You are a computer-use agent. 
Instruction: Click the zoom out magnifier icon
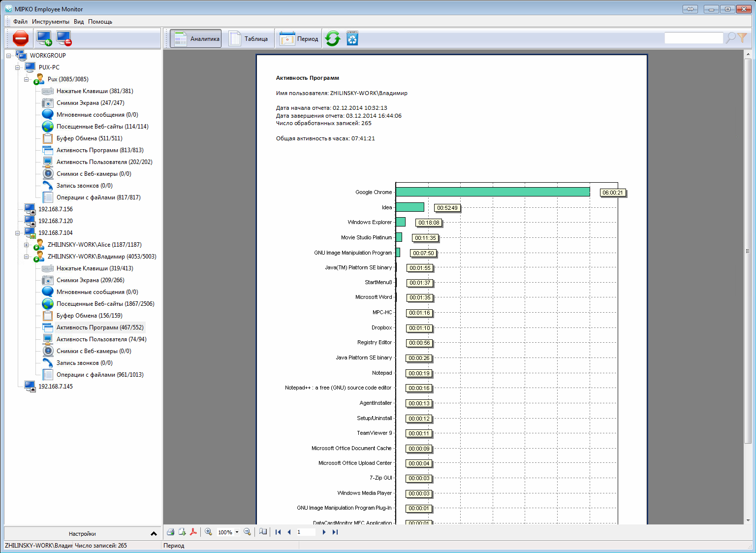click(248, 532)
